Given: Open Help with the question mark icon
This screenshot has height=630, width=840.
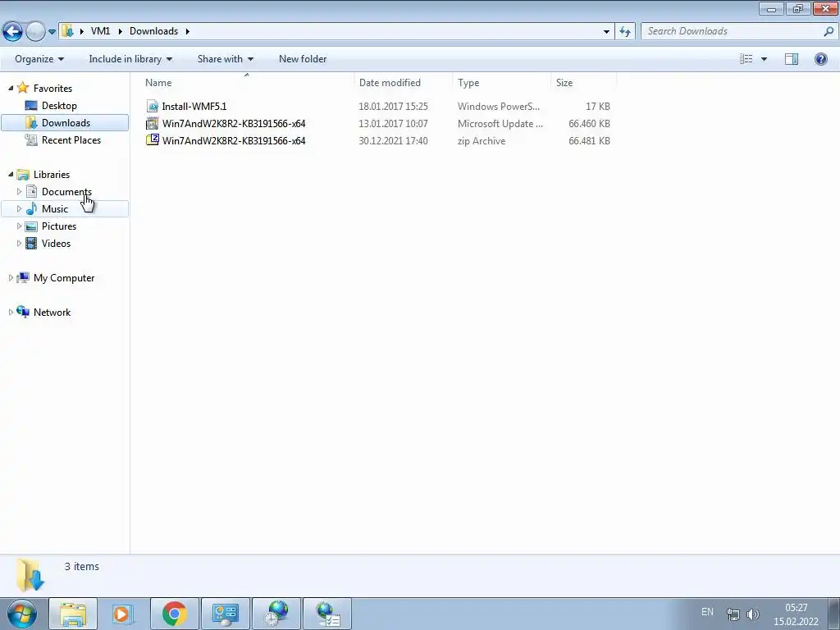Looking at the screenshot, I should [820, 59].
